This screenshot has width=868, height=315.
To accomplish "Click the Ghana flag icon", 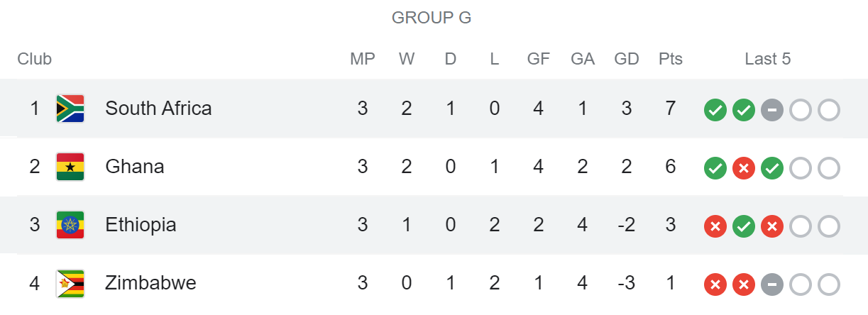I will 70,167.
